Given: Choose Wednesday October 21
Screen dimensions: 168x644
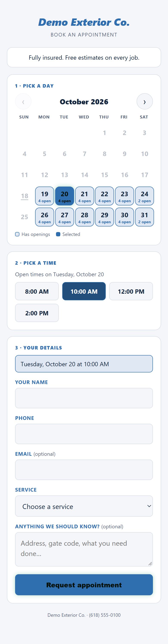Looking at the screenshot, I should coord(84,196).
